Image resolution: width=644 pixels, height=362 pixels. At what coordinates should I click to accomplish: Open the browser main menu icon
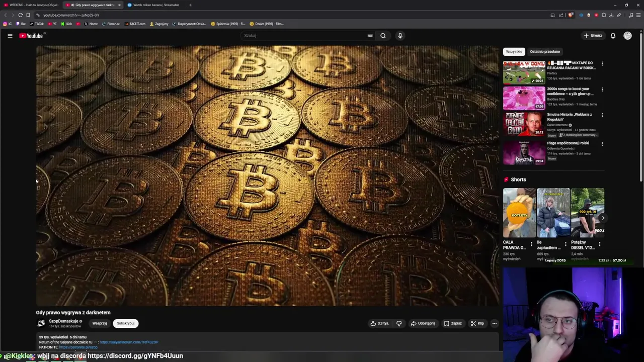[638, 15]
